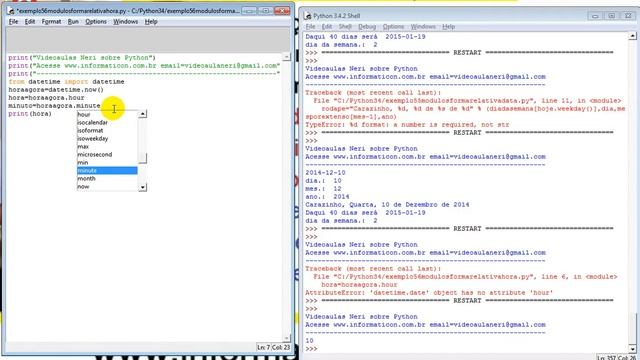Open Options menu in Python Shell

click(x=393, y=27)
